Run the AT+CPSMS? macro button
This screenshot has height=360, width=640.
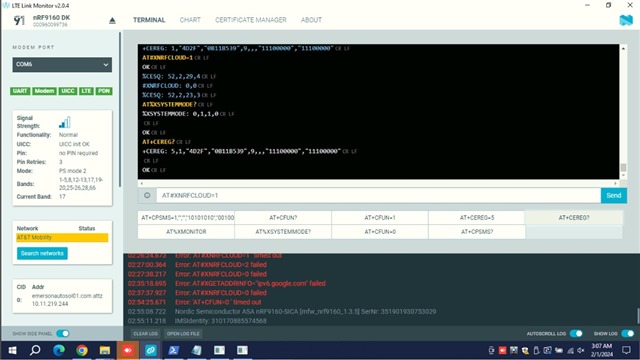(x=476, y=231)
